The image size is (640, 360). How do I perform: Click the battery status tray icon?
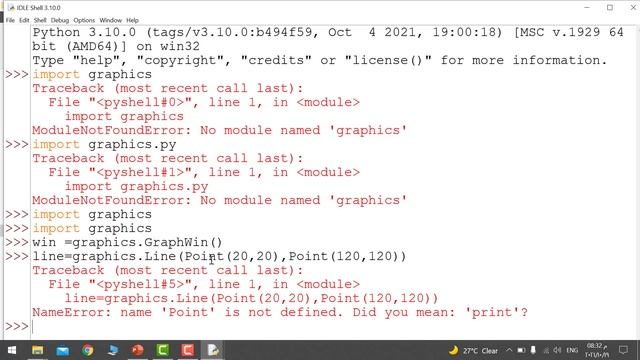pos(521,350)
